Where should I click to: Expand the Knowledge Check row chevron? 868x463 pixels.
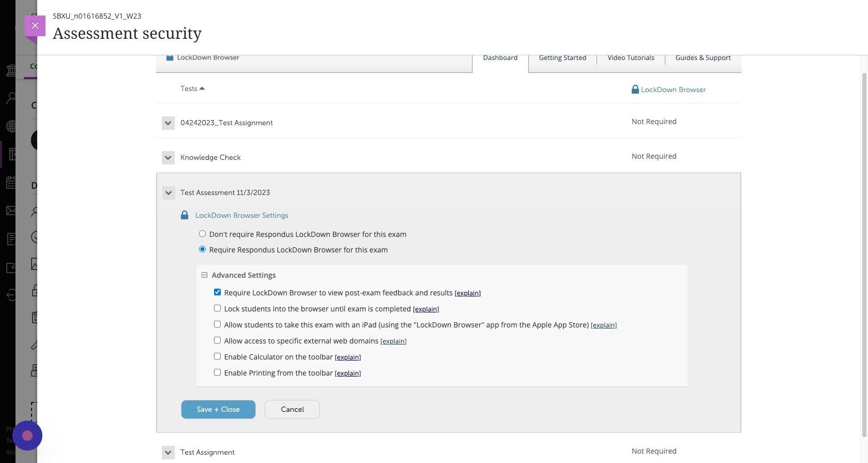[168, 158]
